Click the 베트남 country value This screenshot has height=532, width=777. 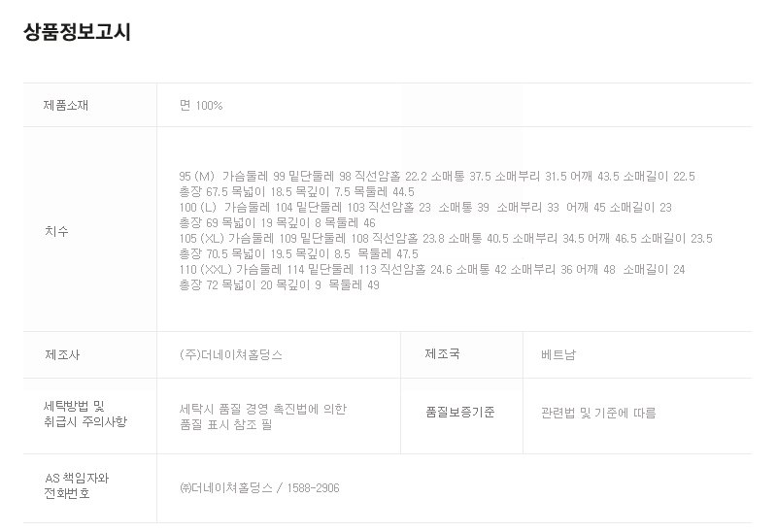point(558,355)
